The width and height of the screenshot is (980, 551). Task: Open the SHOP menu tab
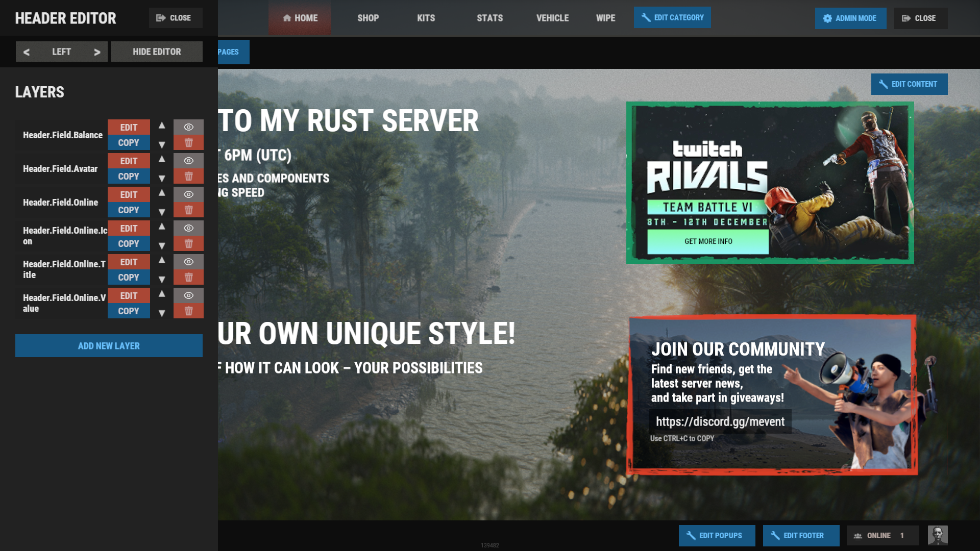pyautogui.click(x=367, y=18)
